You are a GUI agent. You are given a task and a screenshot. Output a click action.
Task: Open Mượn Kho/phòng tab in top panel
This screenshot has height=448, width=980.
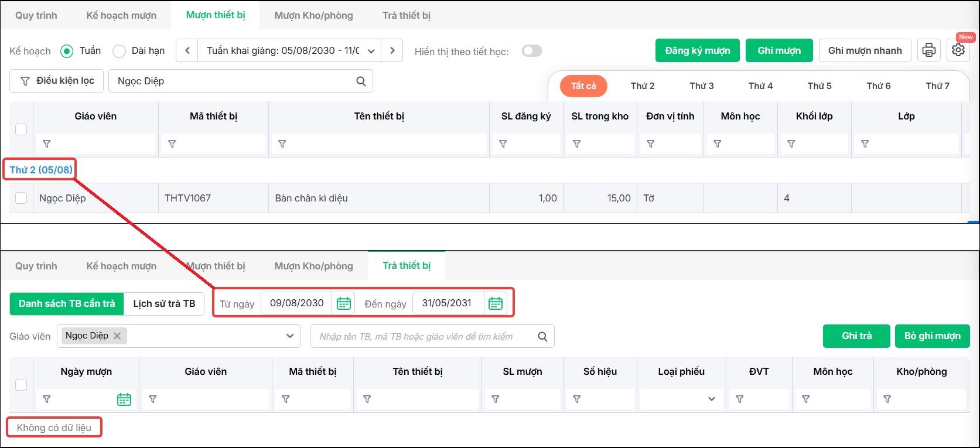[314, 15]
